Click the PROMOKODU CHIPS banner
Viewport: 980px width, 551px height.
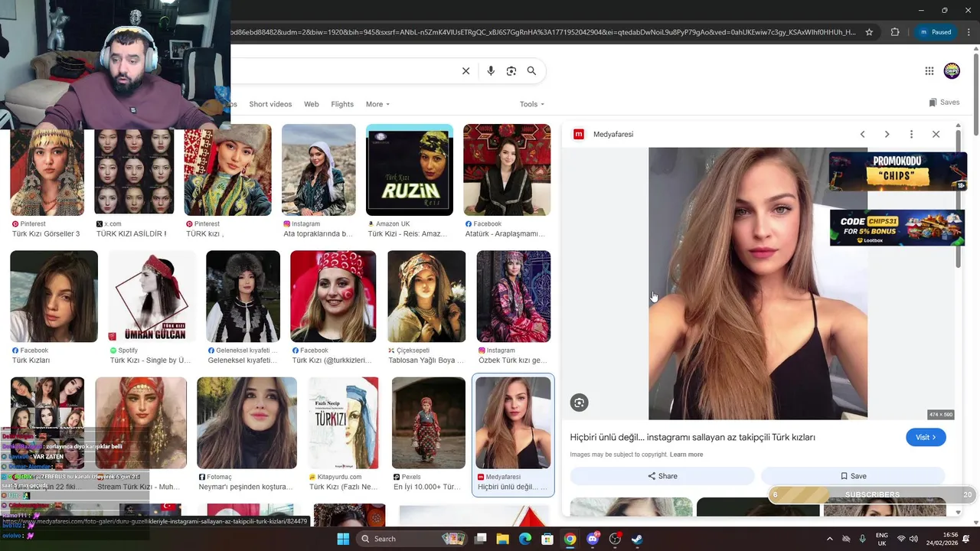[x=897, y=171]
